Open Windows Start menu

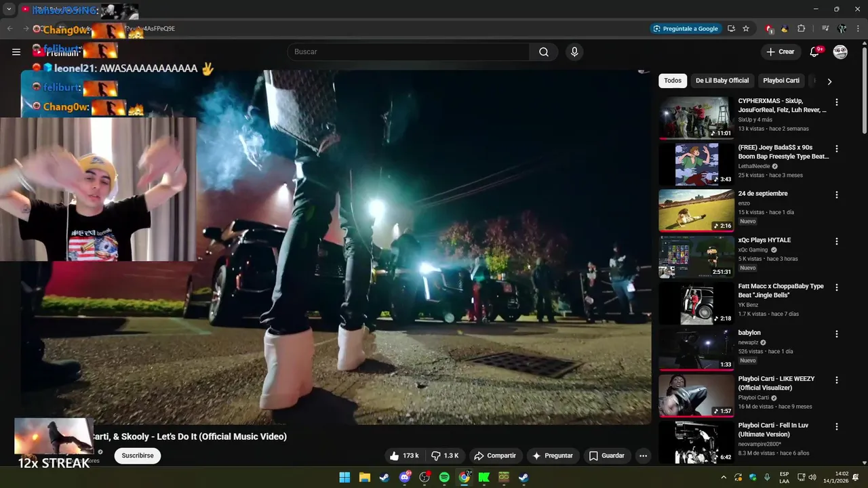pyautogui.click(x=344, y=477)
